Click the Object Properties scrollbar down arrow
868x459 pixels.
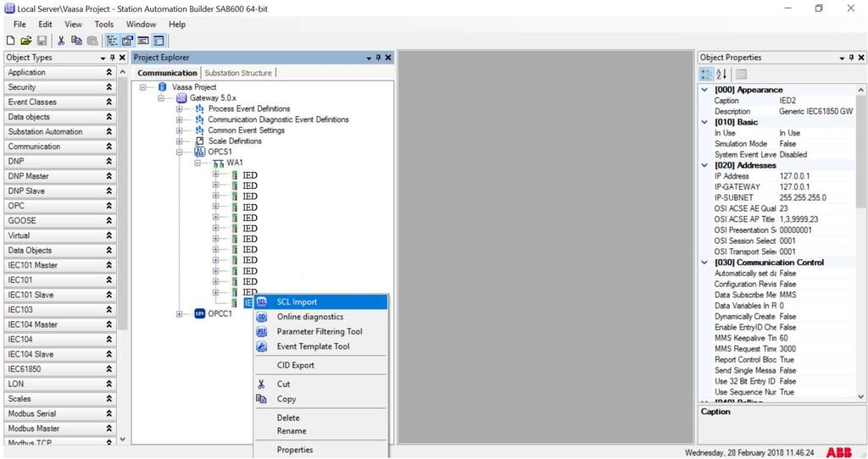tap(861, 396)
